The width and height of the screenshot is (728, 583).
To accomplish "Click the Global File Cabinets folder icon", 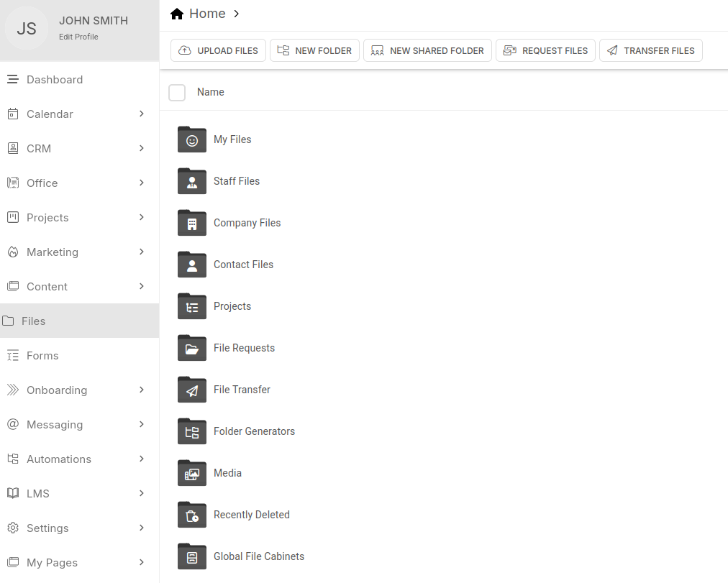I will [191, 557].
